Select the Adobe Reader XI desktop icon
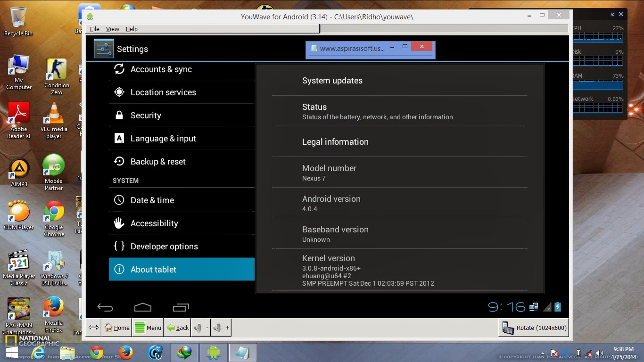 click(18, 121)
